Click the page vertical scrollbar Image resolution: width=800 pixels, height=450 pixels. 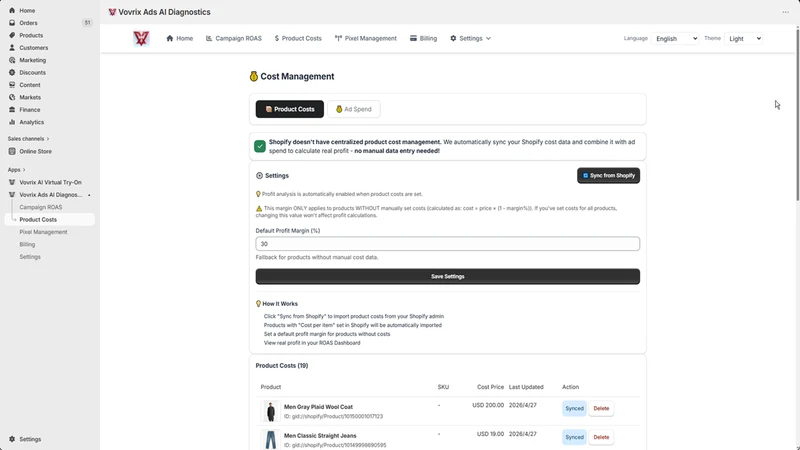click(x=797, y=115)
